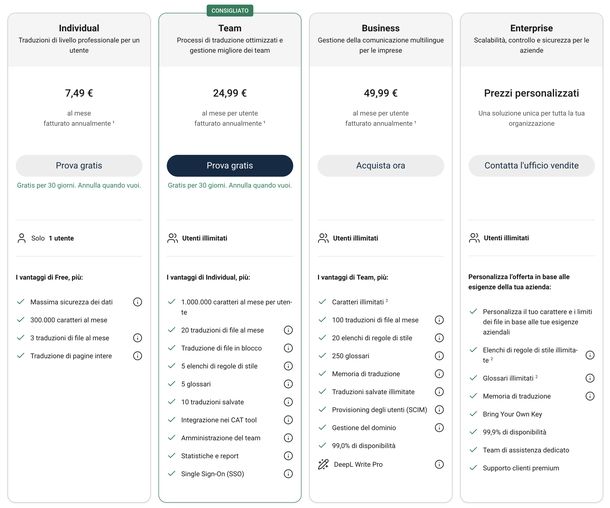Click the Enterprise plan heading
610x508 pixels.
point(531,28)
